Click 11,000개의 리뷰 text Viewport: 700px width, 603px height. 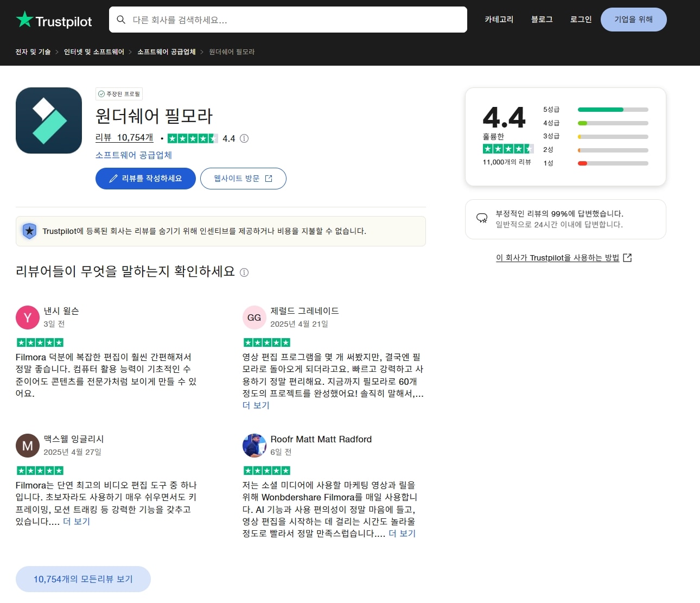507,162
